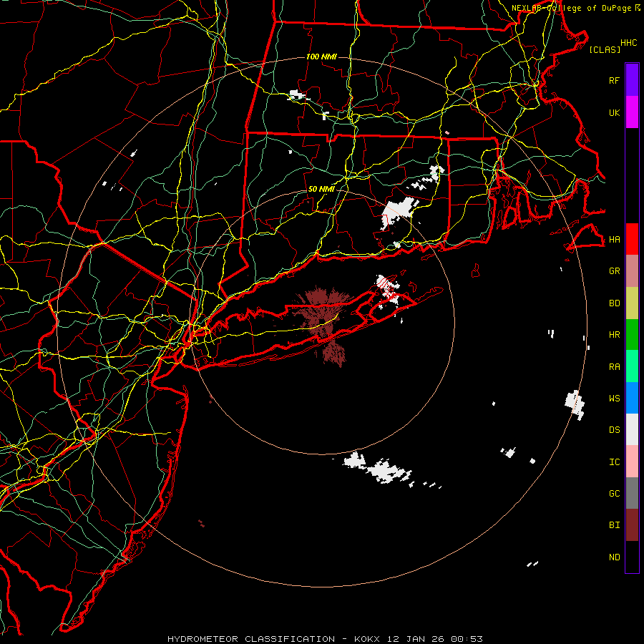Click the 'DS' legend label
The height and width of the screenshot is (644, 644).
pos(614,430)
